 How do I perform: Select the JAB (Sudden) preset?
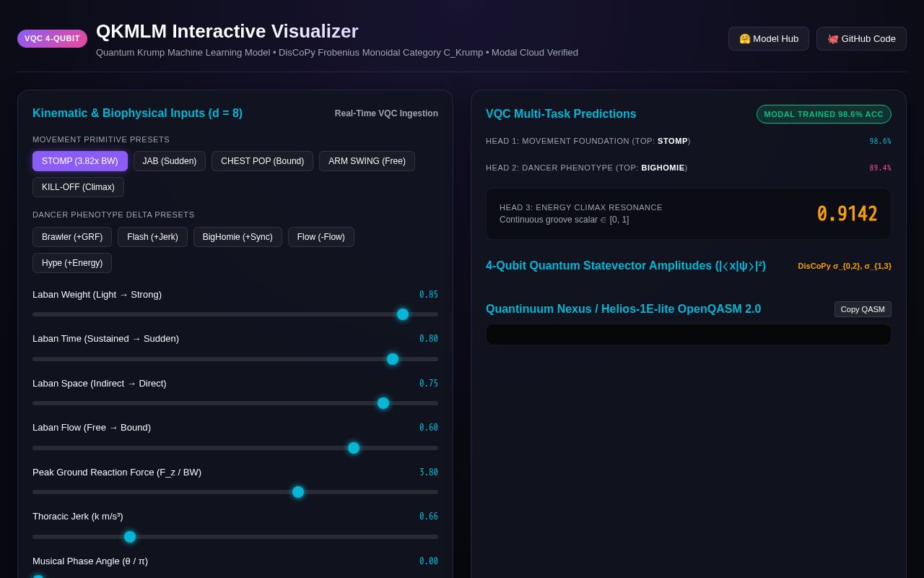tap(170, 161)
